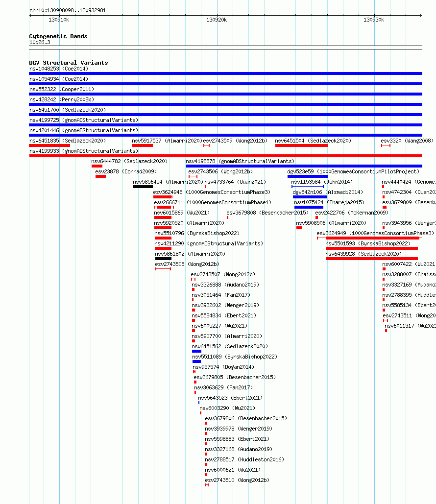Click nsv1075424 (Thareja2015) label
The width and height of the screenshot is (436, 504).
[329, 202]
